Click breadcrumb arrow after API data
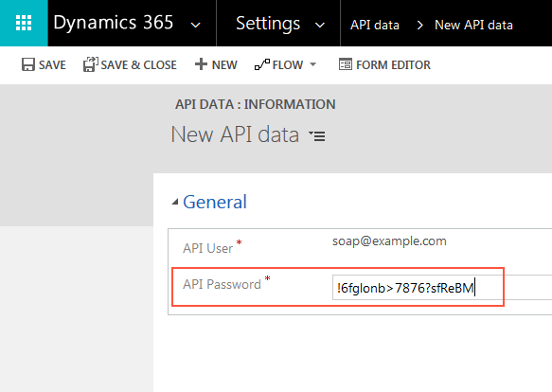This screenshot has width=552, height=392. (419, 25)
